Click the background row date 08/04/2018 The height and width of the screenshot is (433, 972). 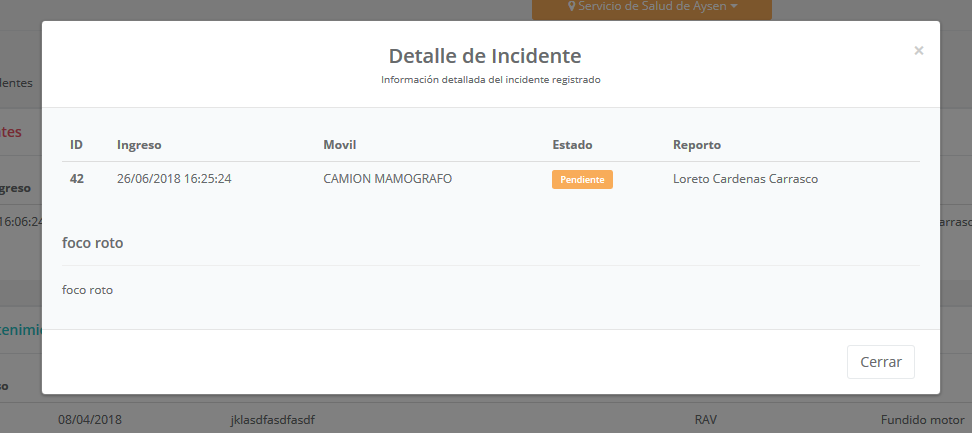coord(90,420)
